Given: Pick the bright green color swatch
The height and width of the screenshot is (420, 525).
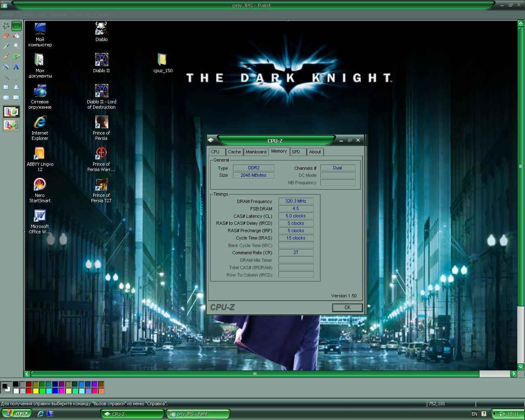Looking at the screenshot, I should (x=42, y=391).
